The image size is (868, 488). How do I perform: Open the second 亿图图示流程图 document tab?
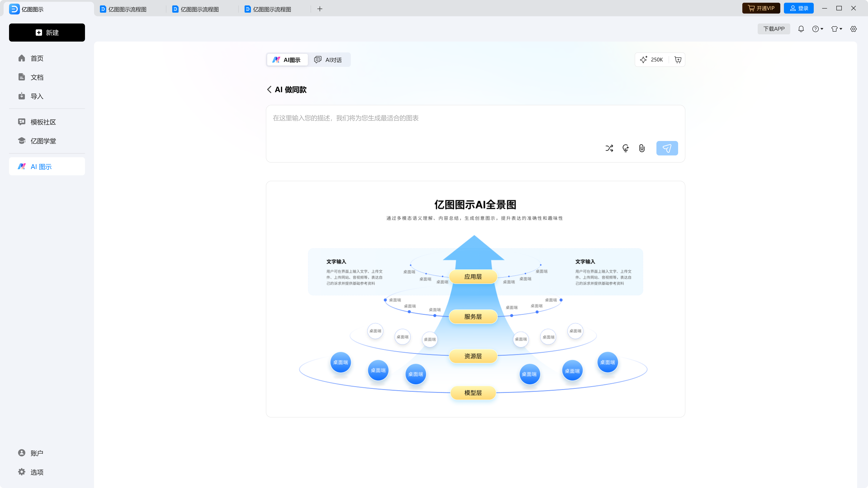point(199,9)
